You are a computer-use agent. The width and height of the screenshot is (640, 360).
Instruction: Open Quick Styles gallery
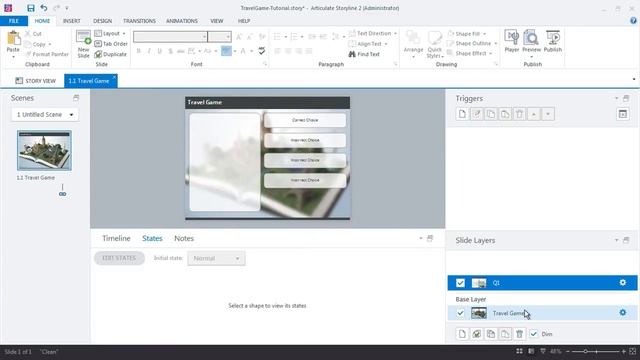click(x=435, y=44)
